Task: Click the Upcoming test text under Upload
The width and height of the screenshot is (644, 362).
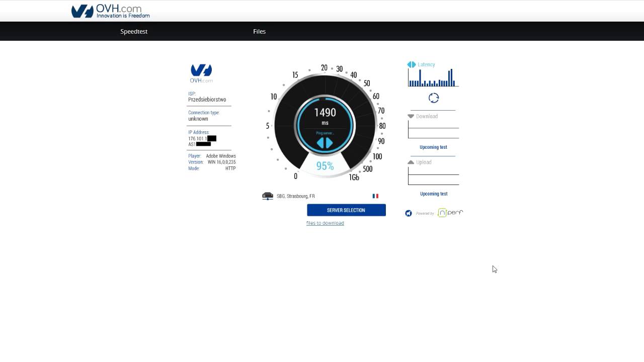Action: tap(434, 194)
